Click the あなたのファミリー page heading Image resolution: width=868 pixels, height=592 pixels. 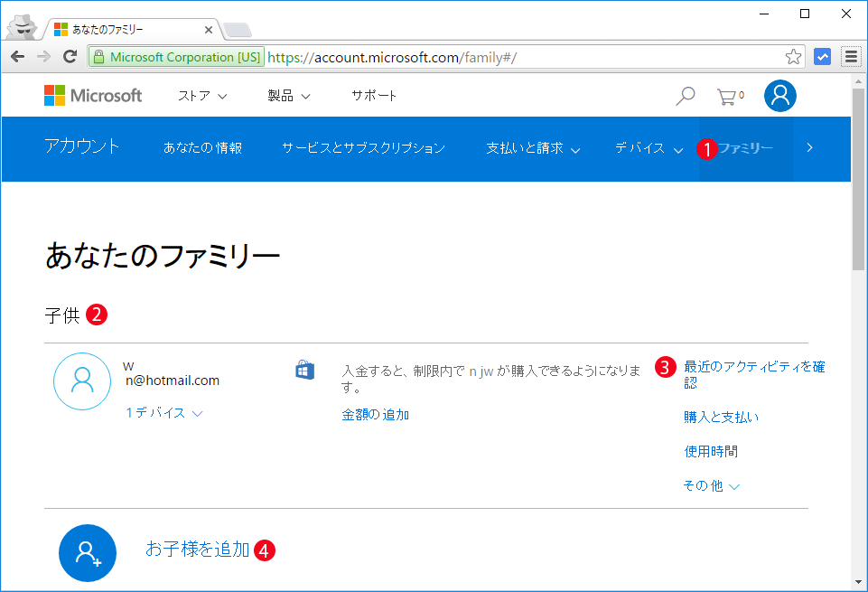pos(163,256)
